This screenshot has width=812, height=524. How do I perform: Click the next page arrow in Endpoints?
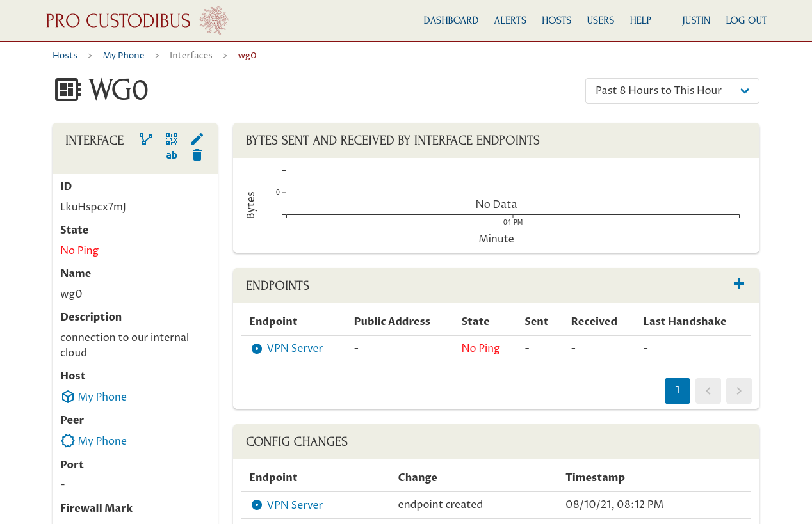click(739, 391)
